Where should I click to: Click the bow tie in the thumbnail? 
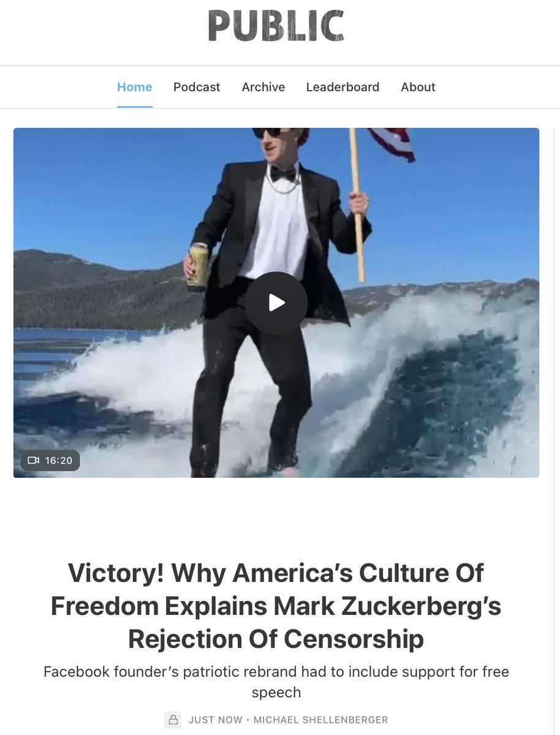coord(283,173)
